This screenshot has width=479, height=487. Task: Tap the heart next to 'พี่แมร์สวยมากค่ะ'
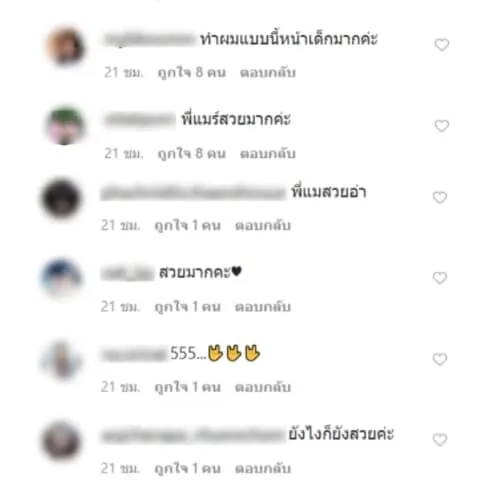pyautogui.click(x=442, y=126)
